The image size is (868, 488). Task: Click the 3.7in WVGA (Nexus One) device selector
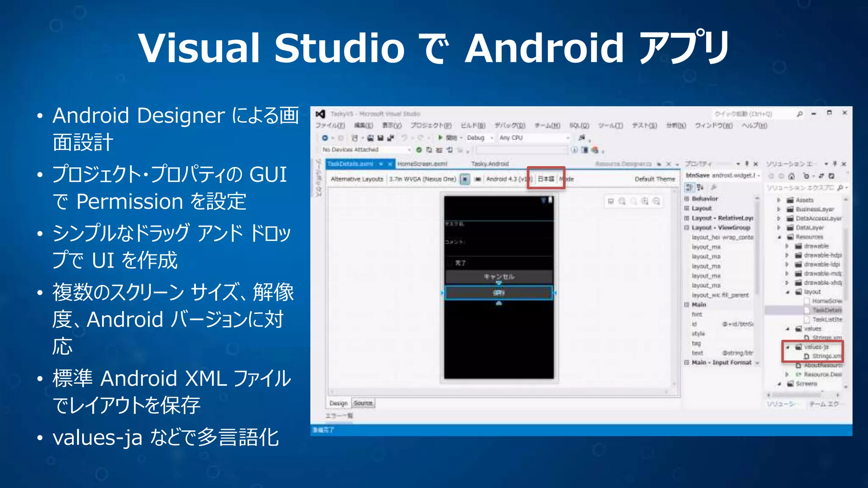(423, 179)
